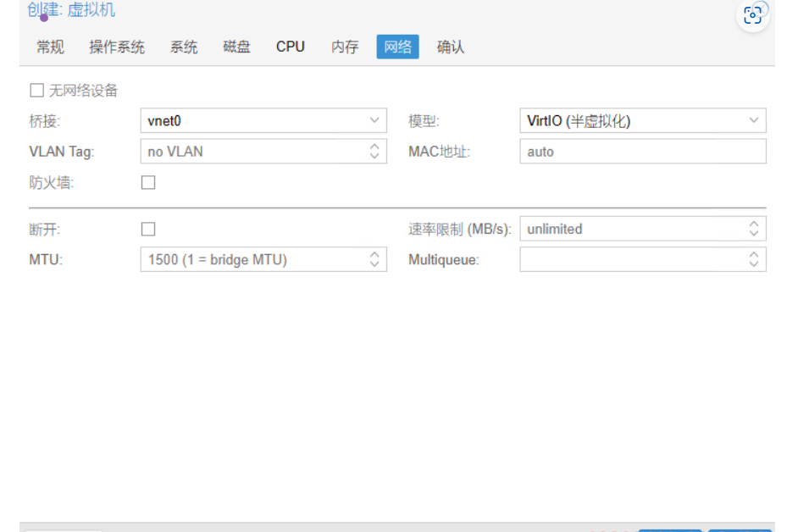The height and width of the screenshot is (532, 809).
Task: Switch to the CPU tab
Action: pyautogui.click(x=291, y=47)
